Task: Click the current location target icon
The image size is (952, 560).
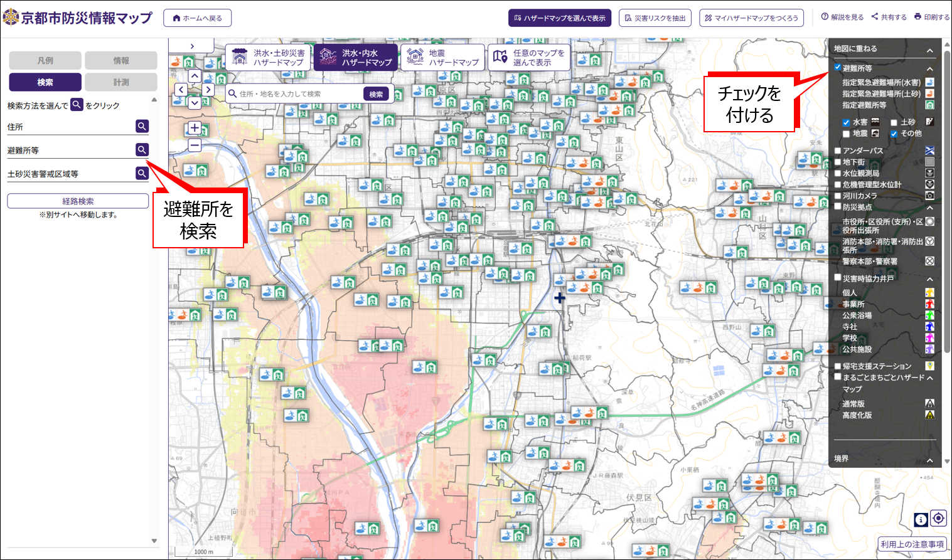Action: point(938,519)
